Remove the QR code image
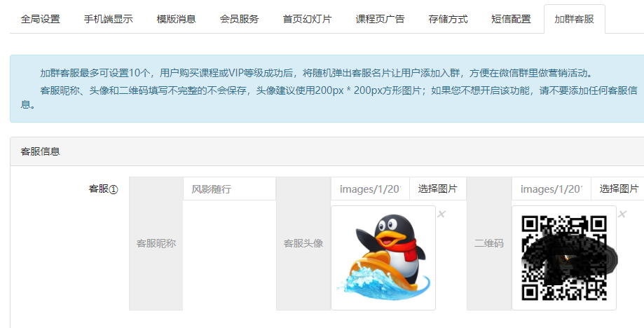Image resolution: width=644 pixels, height=328 pixels. [622, 214]
